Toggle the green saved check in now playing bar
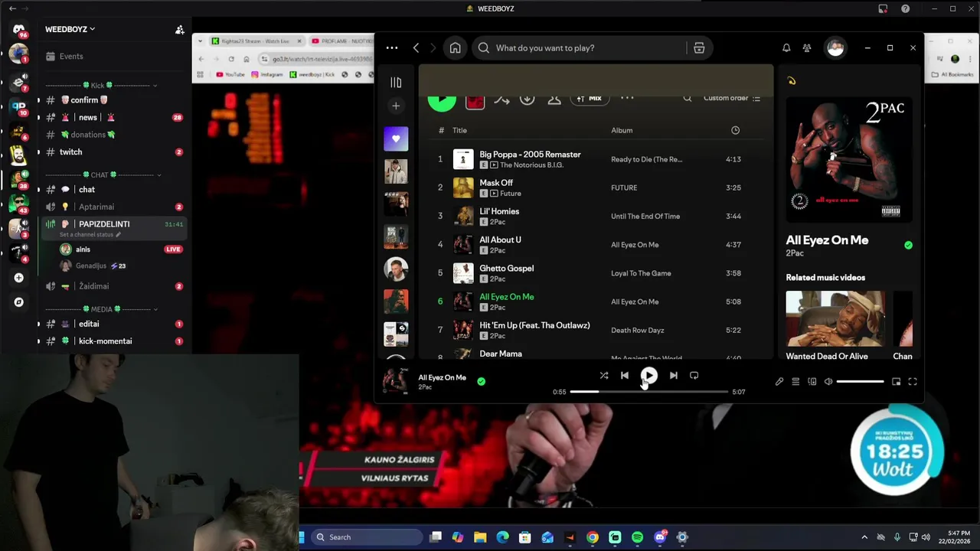Image resolution: width=980 pixels, height=551 pixels. (x=481, y=381)
